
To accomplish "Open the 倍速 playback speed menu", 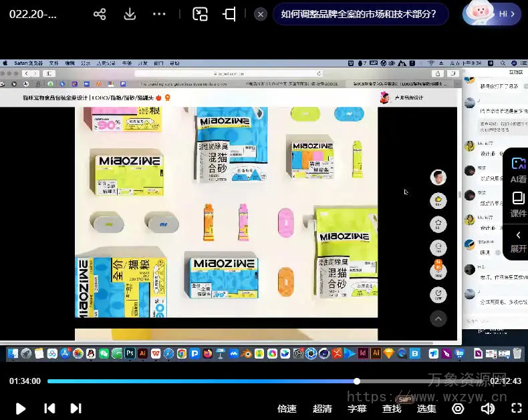I will [287, 409].
